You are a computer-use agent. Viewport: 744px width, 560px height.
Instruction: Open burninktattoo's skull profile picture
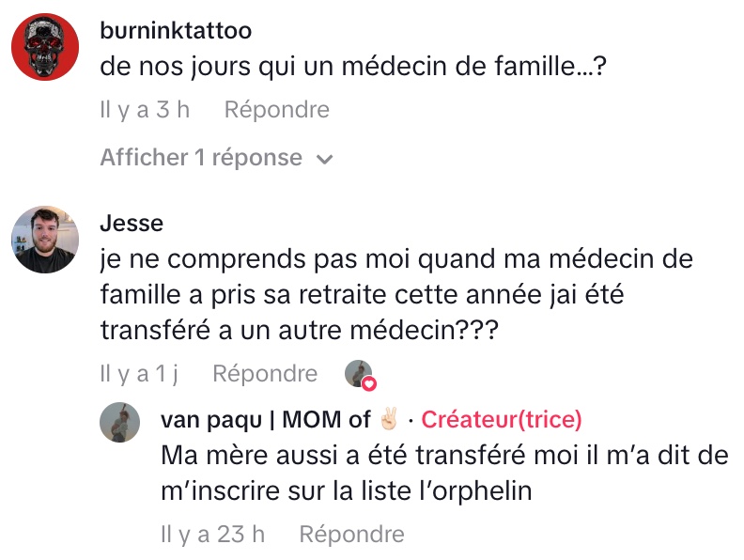44,49
